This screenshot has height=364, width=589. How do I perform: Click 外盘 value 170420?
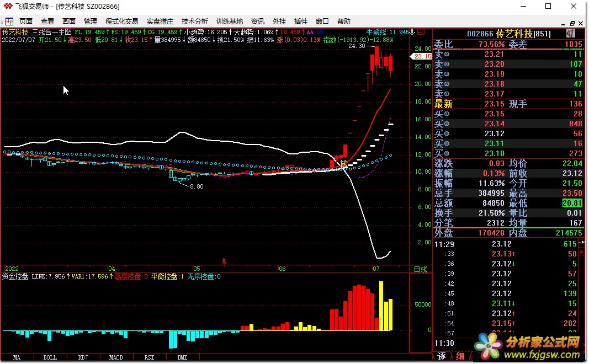click(491, 233)
